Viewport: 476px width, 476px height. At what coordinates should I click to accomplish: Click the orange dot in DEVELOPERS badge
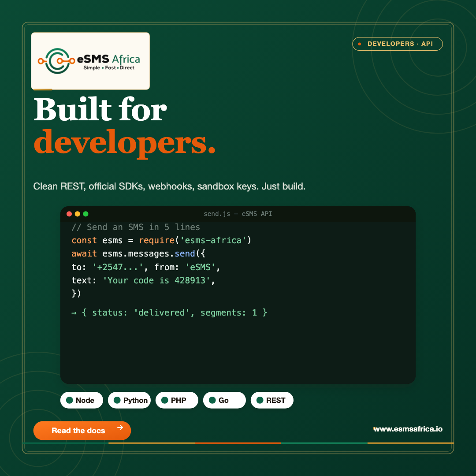(x=360, y=44)
